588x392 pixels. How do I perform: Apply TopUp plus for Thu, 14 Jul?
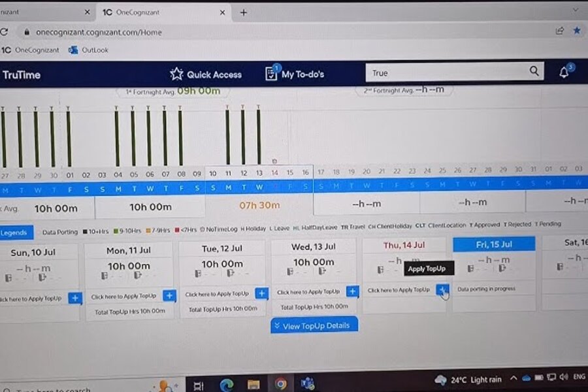[x=442, y=289]
